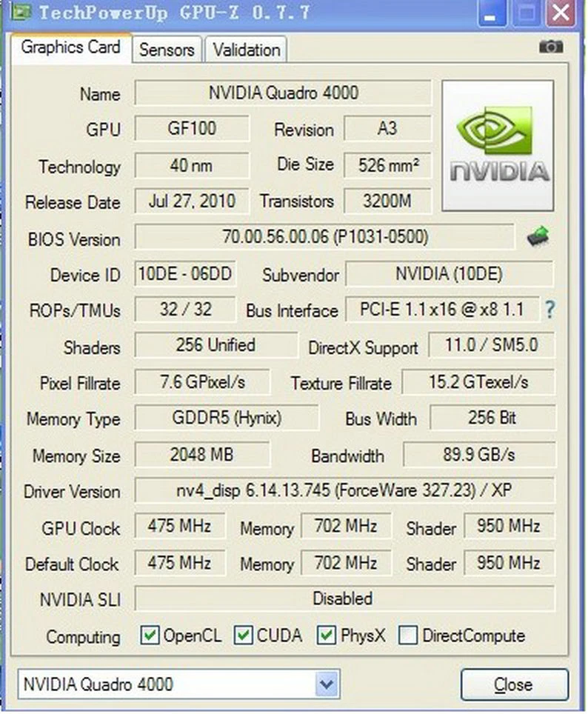Screen dimensions: 588x714
Task: Click the Transistors value 3200M
Action: [x=387, y=201]
